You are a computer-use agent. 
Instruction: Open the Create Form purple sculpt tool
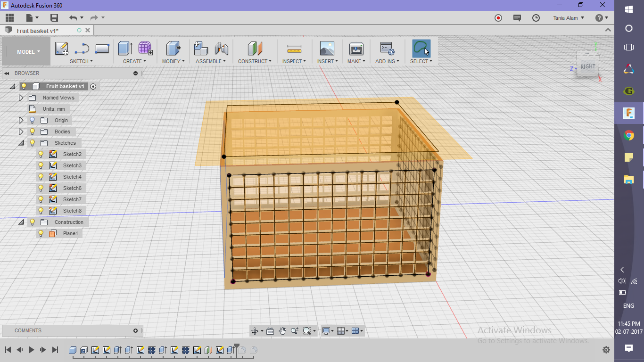coord(145,48)
